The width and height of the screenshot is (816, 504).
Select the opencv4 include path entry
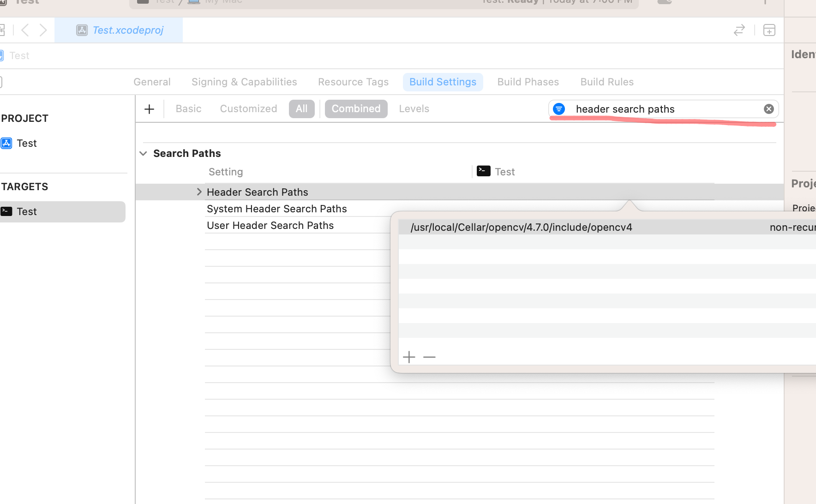tap(522, 228)
